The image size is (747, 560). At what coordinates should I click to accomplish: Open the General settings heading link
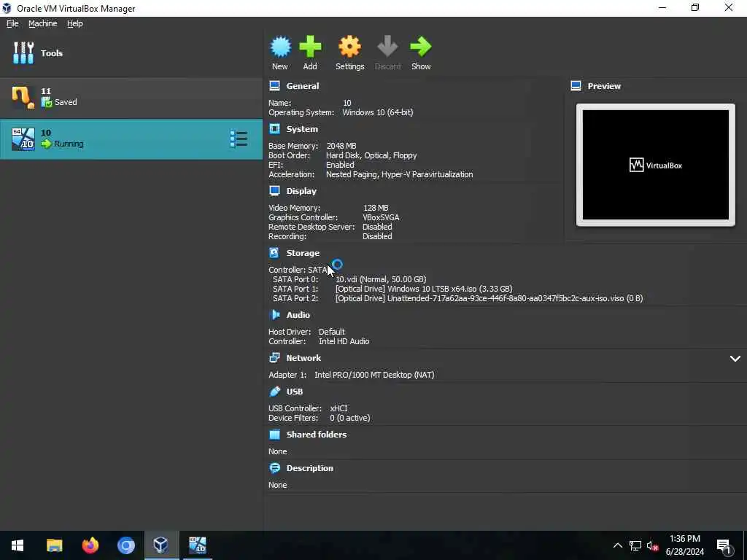[303, 86]
